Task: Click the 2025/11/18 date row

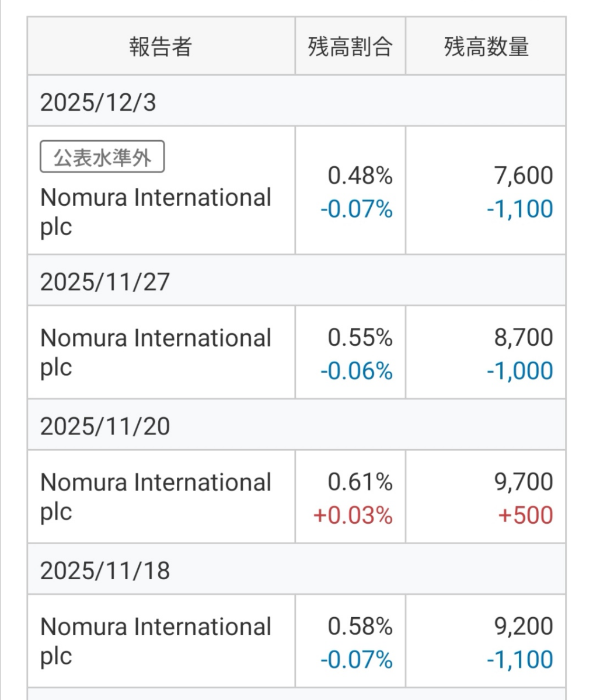Action: 104,570
